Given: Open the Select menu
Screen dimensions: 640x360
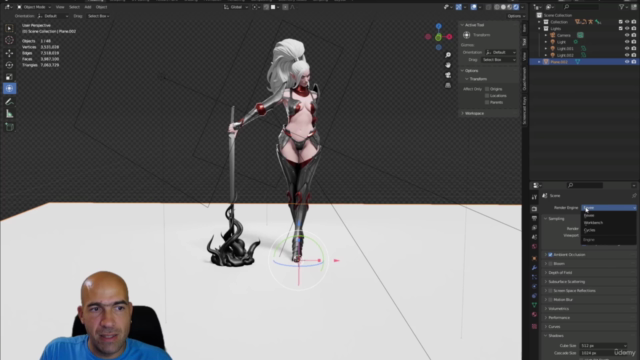Looking at the screenshot, I should click(74, 7).
